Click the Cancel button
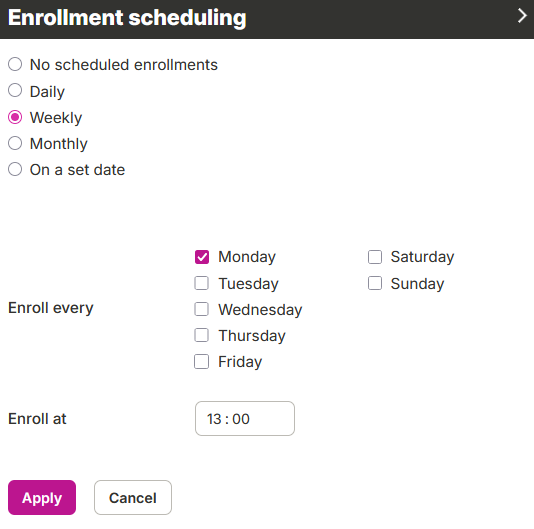Image resolution: width=534 pixels, height=529 pixels. point(133,498)
